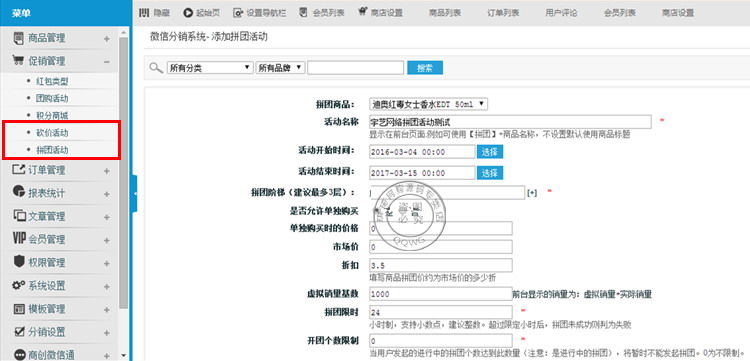Screen dimensions: 750x361
Task: Expand 会员管理 with plus sign
Action: pos(107,240)
